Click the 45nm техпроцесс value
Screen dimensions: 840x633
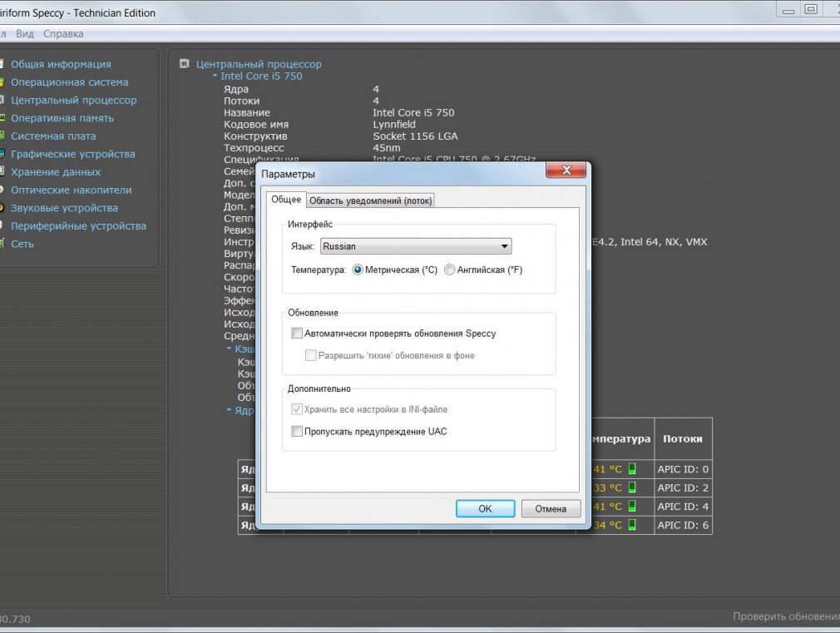(x=386, y=148)
